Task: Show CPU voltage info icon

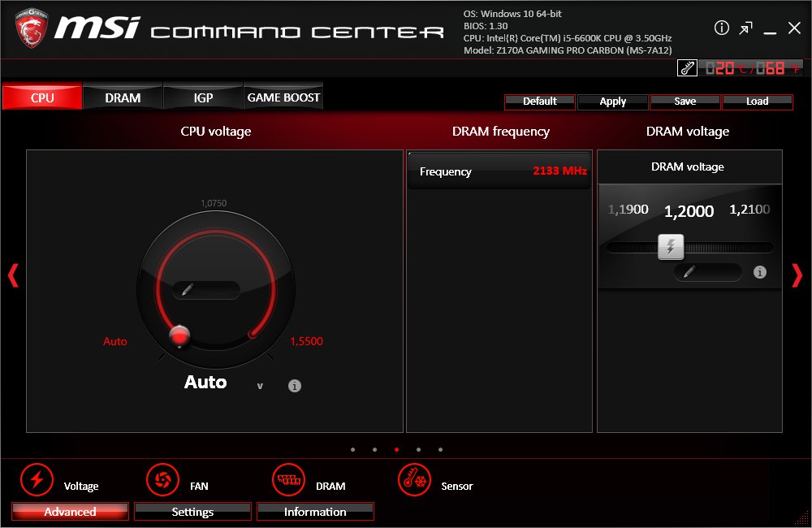Action: click(x=295, y=386)
